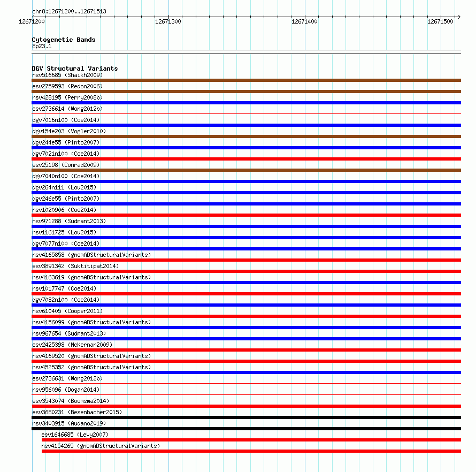Click the DGV Structural Variants track title
The height and width of the screenshot is (472, 476).
[75, 68]
